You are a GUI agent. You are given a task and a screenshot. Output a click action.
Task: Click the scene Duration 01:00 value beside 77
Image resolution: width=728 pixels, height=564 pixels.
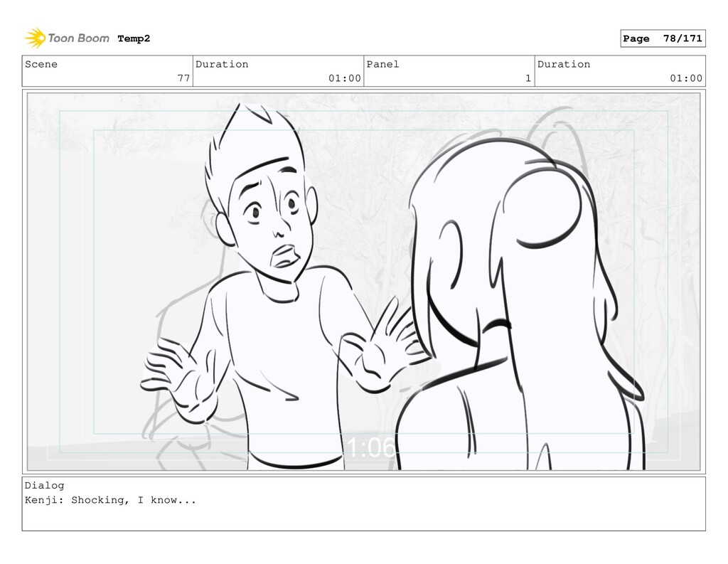coord(345,78)
